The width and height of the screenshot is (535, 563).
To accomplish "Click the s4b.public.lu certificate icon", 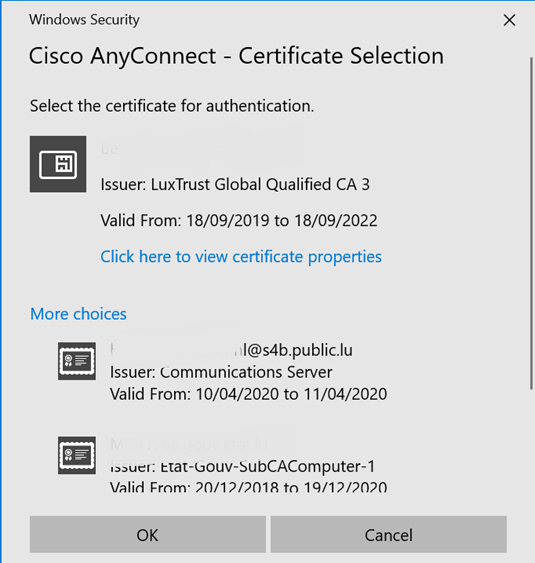I will point(77,361).
